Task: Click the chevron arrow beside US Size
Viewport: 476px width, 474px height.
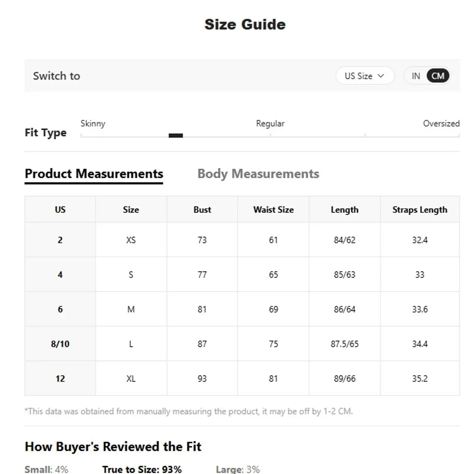Action: click(381, 76)
